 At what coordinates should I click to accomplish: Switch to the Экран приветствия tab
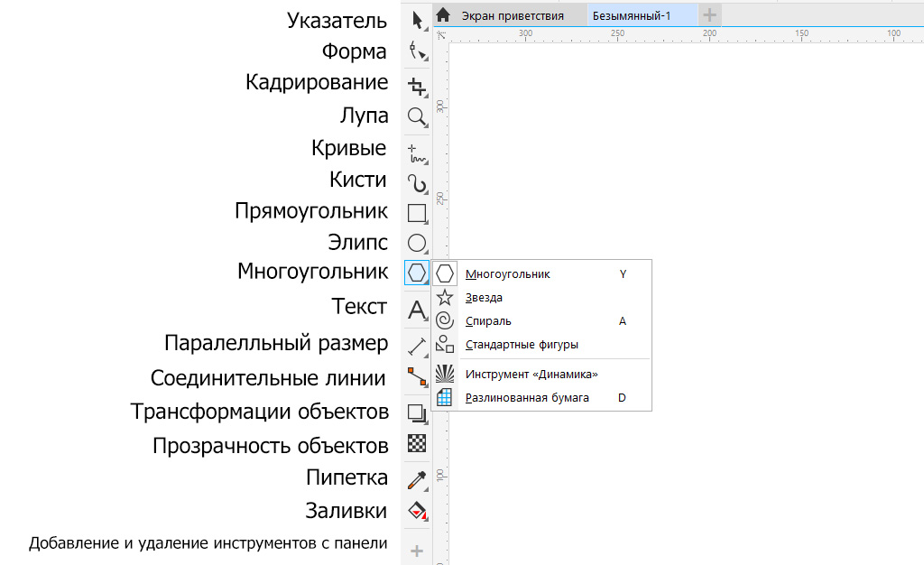pos(512,15)
